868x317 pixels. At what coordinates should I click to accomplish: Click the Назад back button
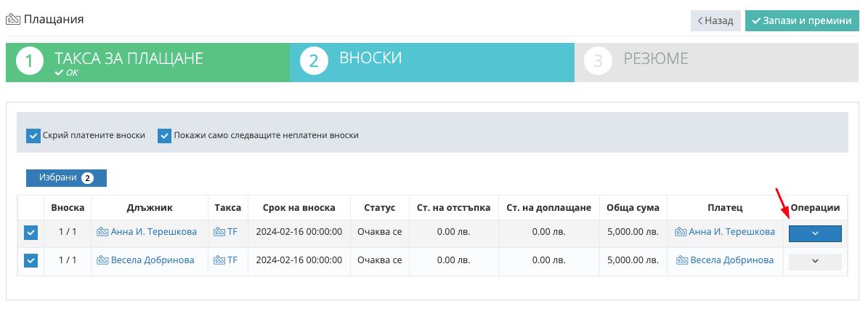tap(715, 20)
